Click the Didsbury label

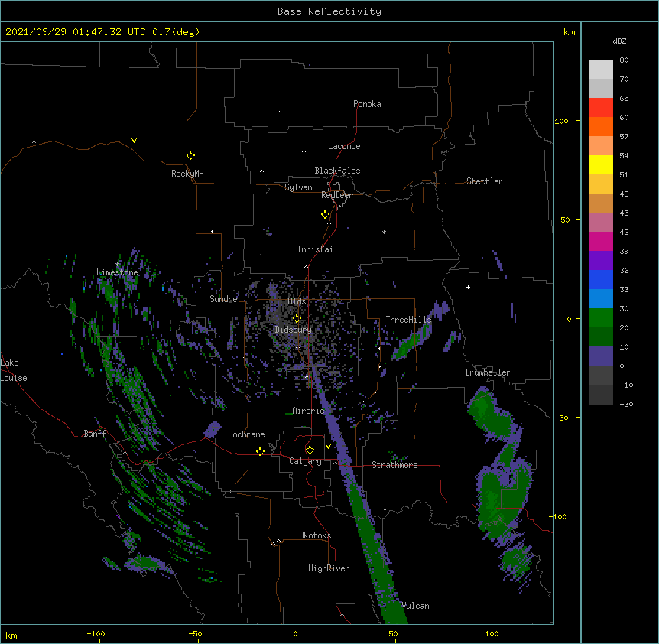[x=293, y=330]
